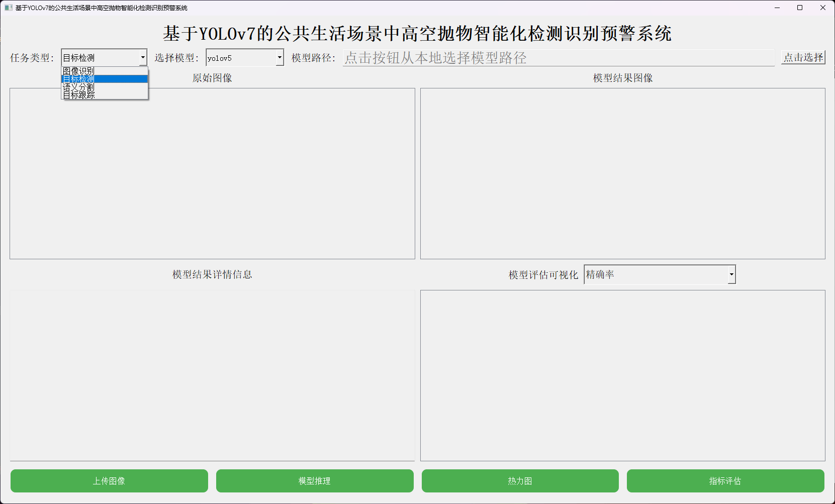Choose 目标检测 in the open dropdown list
Viewport: 835px width, 504px height.
(105, 79)
